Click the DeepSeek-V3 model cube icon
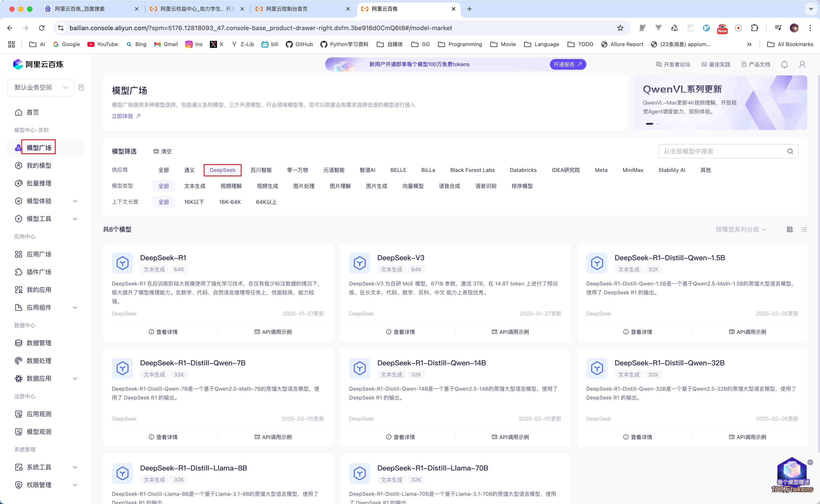Screen dimensions: 820x504 (x=359, y=263)
